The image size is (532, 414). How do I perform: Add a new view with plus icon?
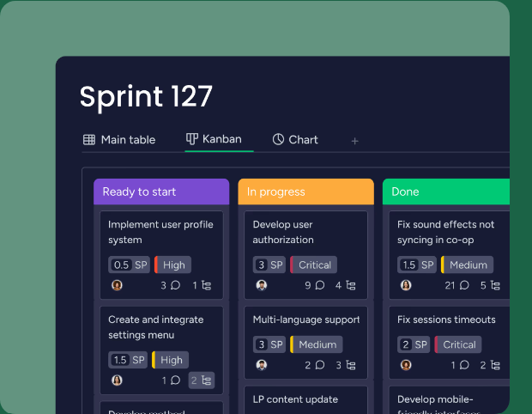tap(354, 141)
